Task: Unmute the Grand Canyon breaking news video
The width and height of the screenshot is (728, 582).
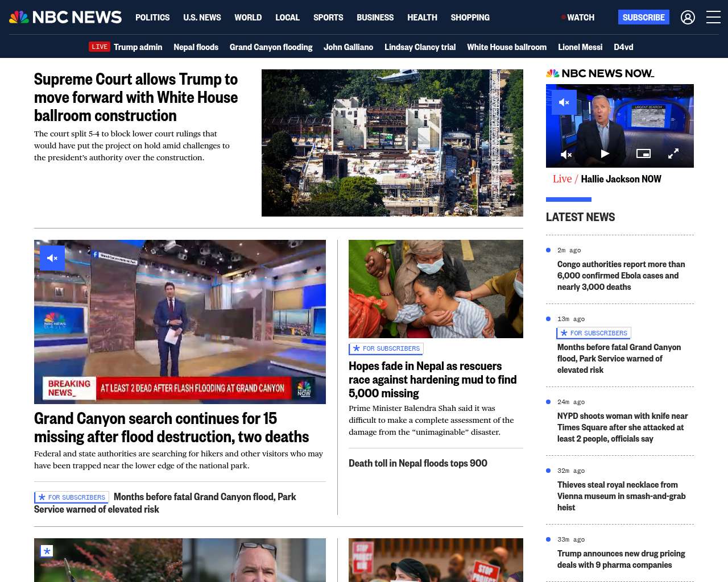Action: pyautogui.click(x=52, y=258)
